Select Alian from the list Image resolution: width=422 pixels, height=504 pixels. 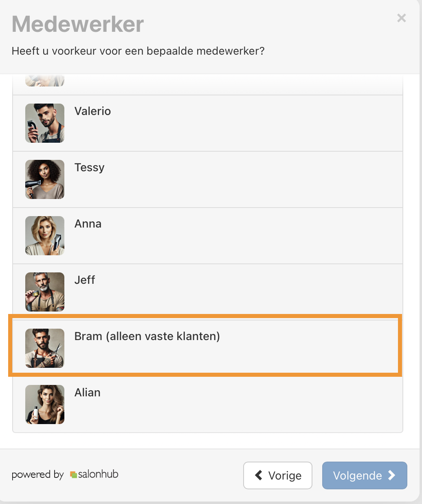coord(87,393)
